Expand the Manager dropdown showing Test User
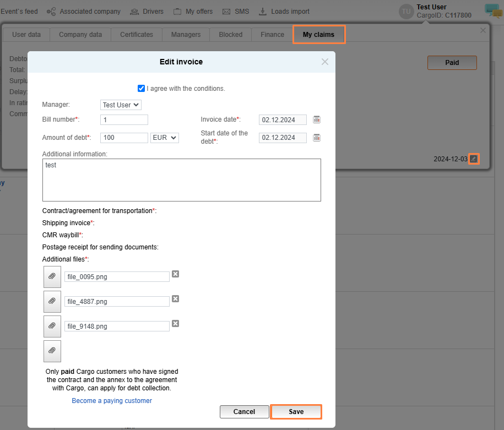This screenshot has height=430, width=504. click(x=121, y=105)
